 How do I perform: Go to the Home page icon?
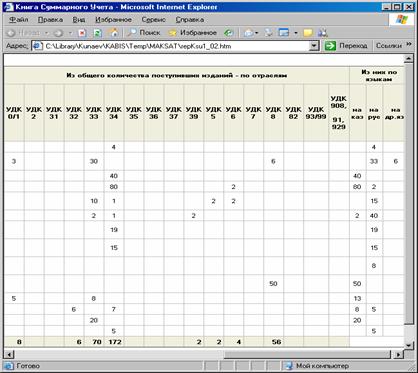(114, 32)
